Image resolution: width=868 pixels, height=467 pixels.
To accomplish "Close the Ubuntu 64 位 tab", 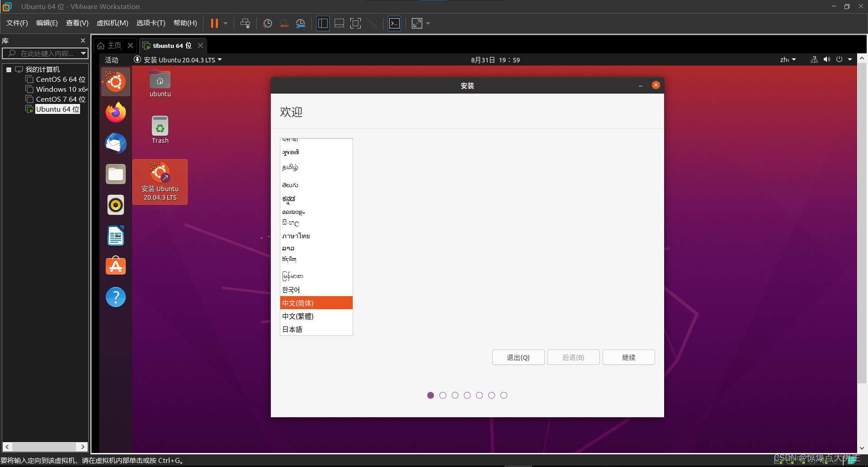I will tap(200, 46).
